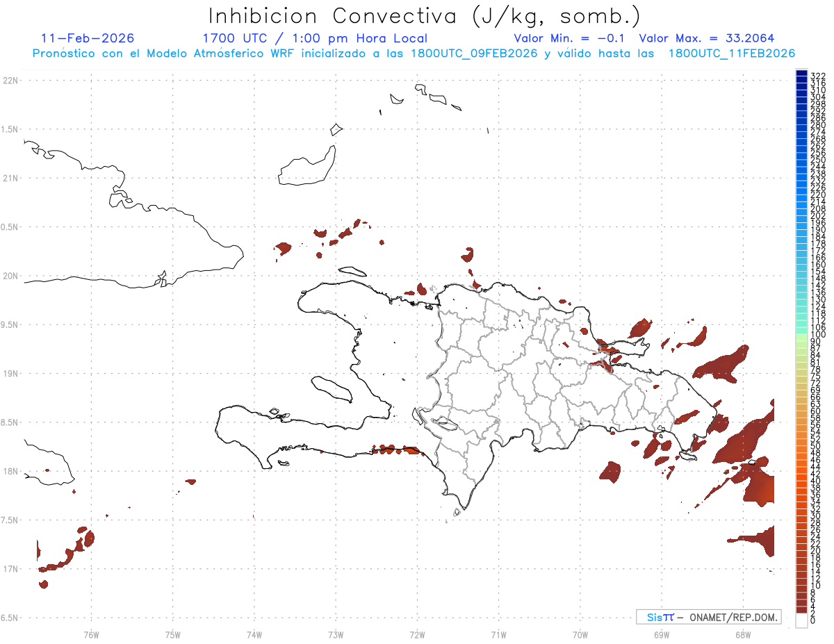Click the "6.5N" latitude label
Viewport: 834px width, 644px height.
(10, 618)
